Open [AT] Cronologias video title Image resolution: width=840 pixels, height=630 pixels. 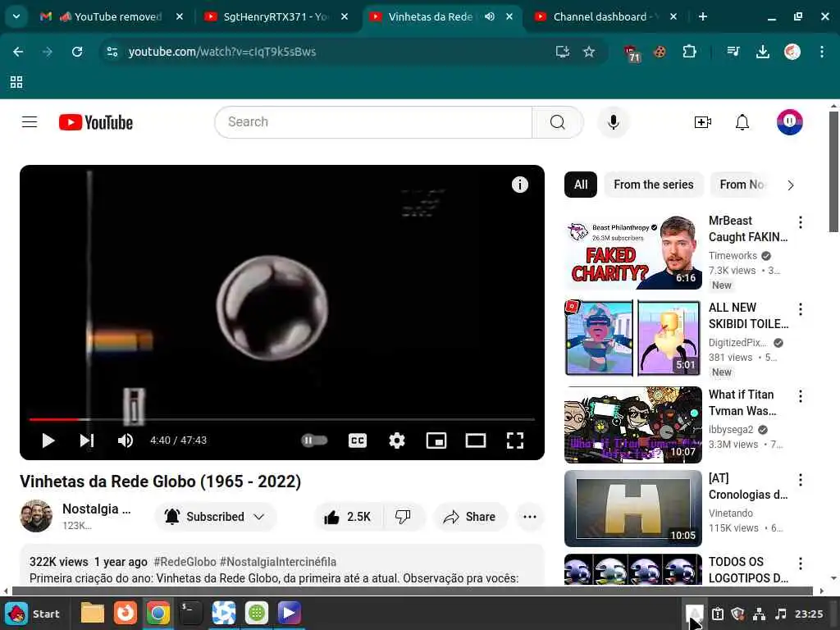[748, 486]
